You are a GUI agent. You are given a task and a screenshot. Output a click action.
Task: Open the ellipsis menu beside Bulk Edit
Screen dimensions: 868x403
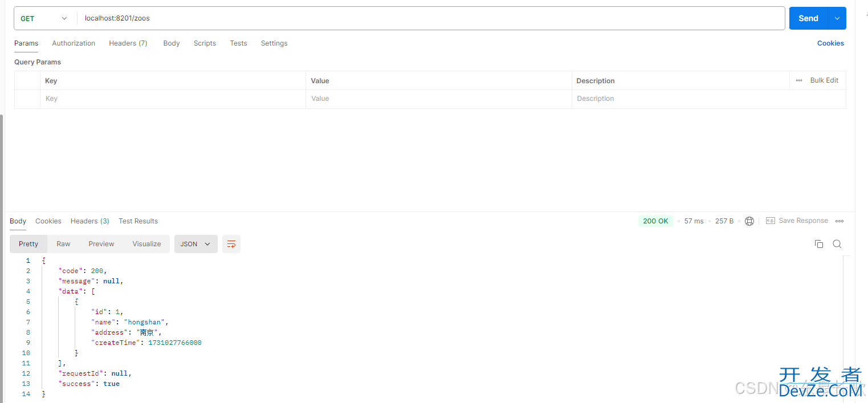click(x=799, y=80)
